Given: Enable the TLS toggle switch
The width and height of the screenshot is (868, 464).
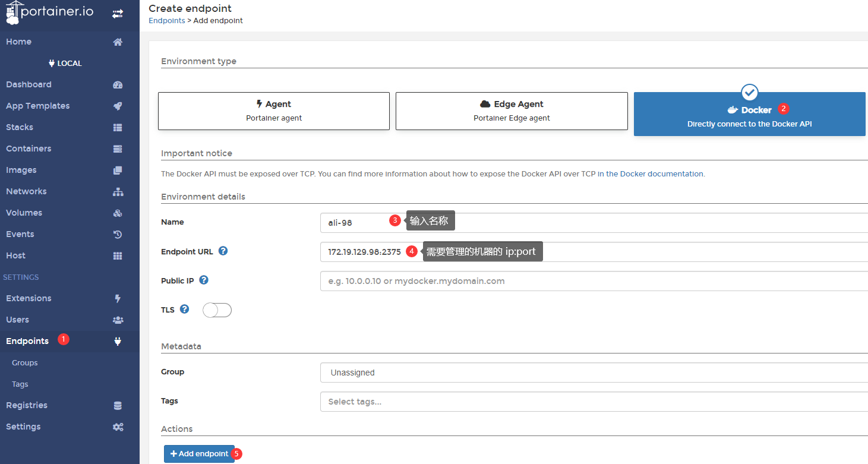Looking at the screenshot, I should (x=217, y=310).
